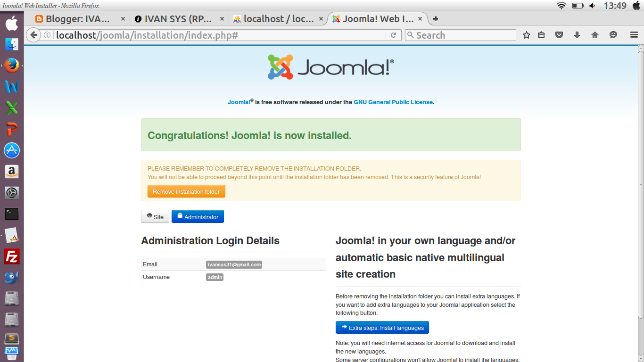
Task: Open the Pocket icon in toolbar
Action: (559, 35)
